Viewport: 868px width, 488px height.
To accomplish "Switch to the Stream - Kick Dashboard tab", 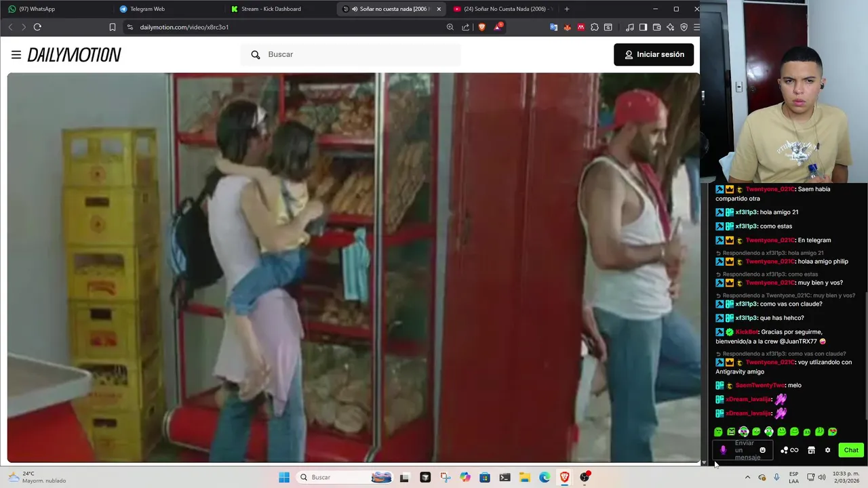I will coord(278,9).
